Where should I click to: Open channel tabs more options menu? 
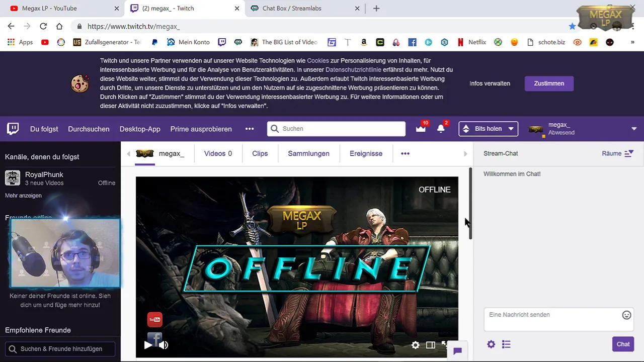(405, 153)
